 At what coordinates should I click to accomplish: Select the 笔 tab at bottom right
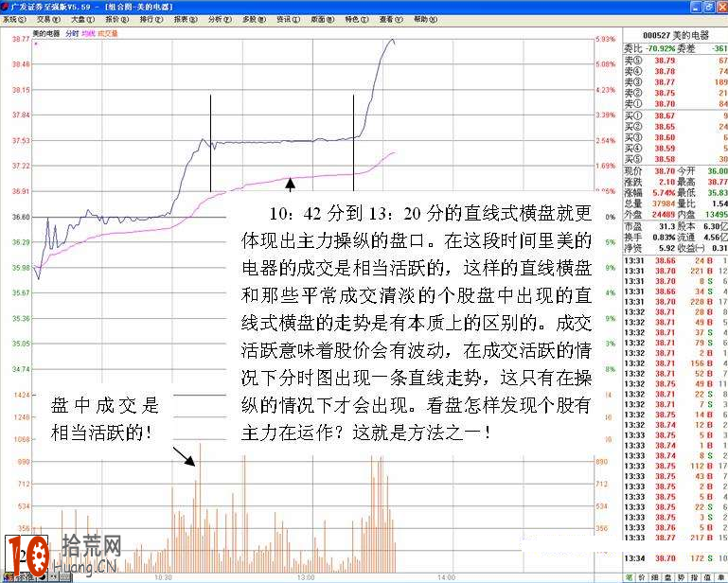[x=629, y=577]
